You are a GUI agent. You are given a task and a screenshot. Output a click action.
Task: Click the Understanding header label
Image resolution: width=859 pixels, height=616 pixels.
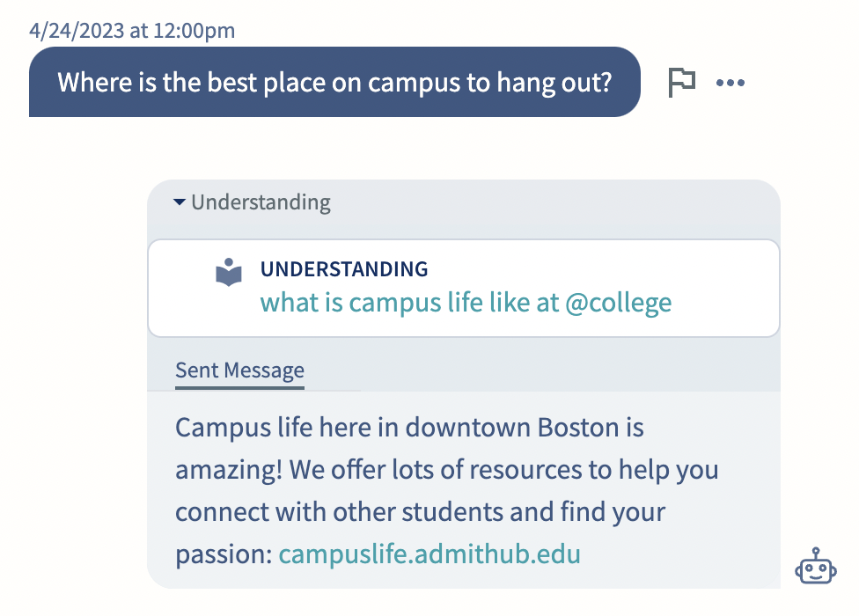point(261,202)
